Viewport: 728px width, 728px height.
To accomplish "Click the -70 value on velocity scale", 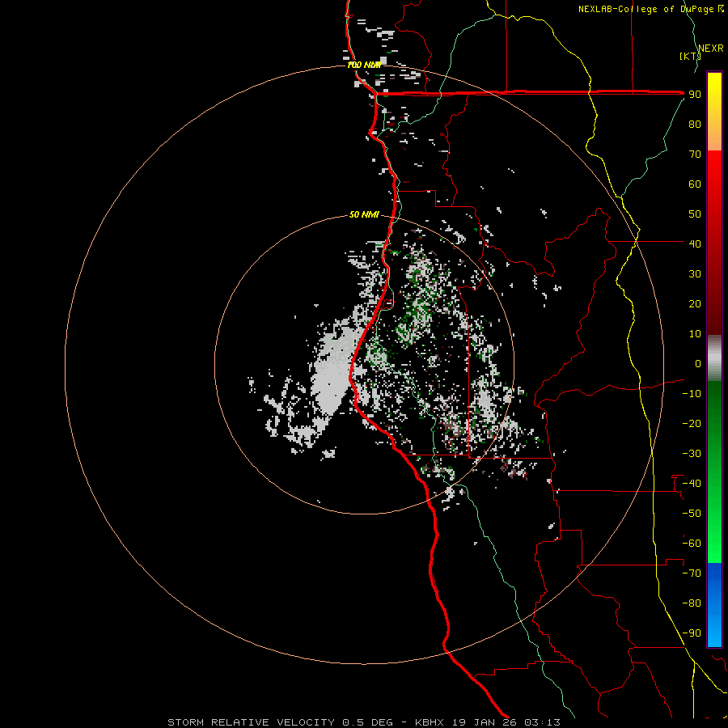I will [x=692, y=574].
